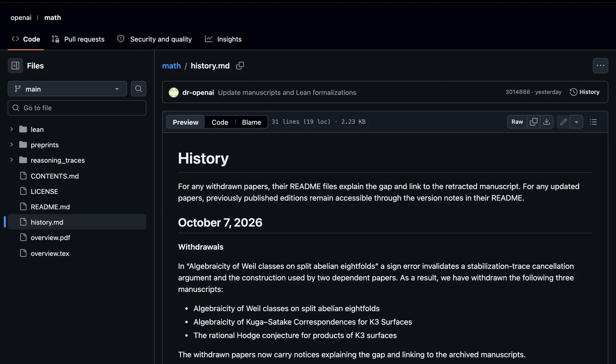
Task: Open README.md in file tree
Action: (50, 207)
